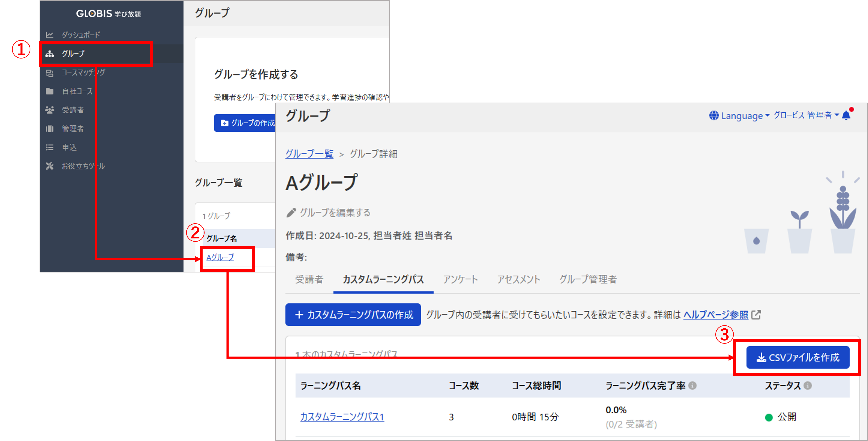Screen dimensions: 868x441
Task: Click the globe icon beside Language
Action: click(x=714, y=116)
